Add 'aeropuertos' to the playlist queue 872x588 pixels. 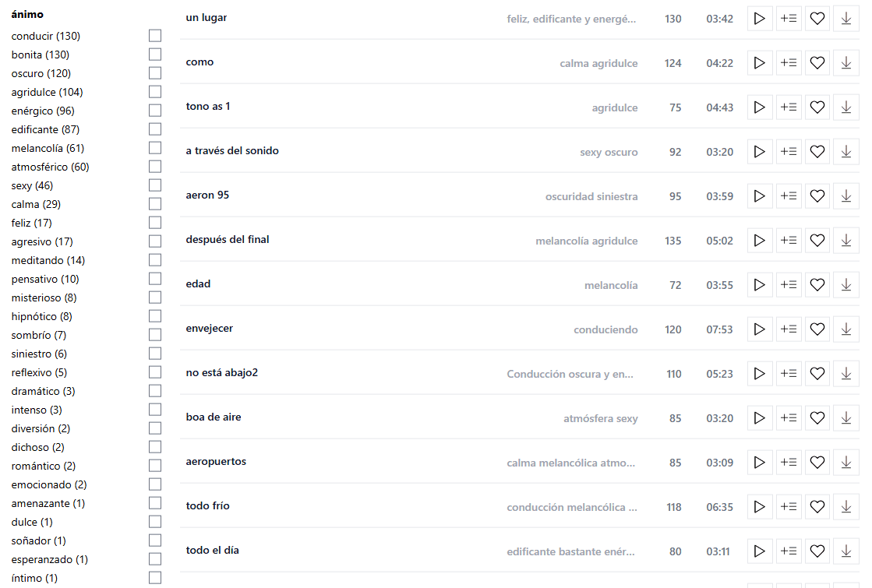pyautogui.click(x=789, y=463)
